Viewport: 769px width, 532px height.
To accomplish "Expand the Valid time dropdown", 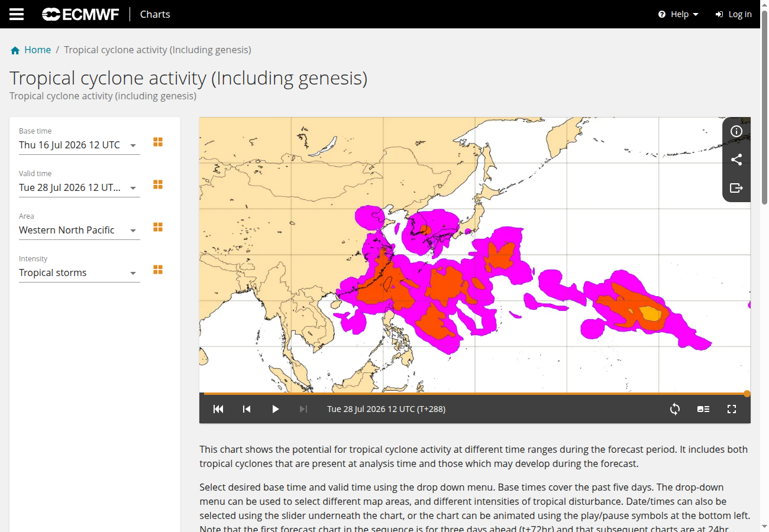I will point(79,188).
